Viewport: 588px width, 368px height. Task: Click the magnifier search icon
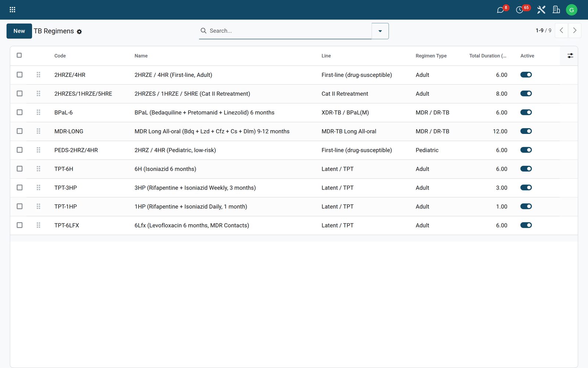click(x=203, y=31)
